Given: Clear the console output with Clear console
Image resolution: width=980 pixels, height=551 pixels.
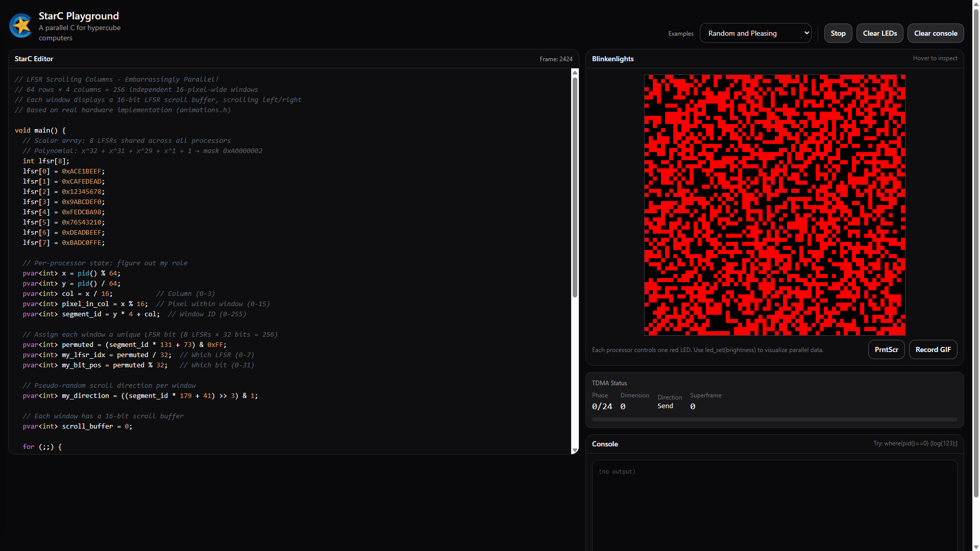Looking at the screenshot, I should point(936,33).
